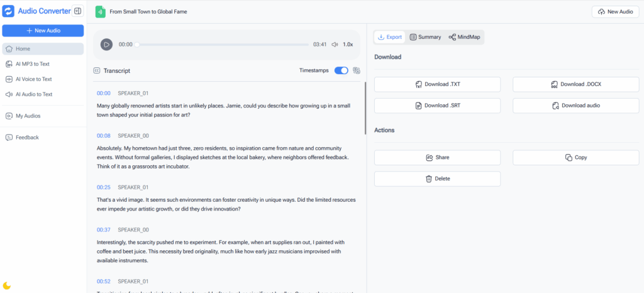
Task: Click SPEAKER_00 label at 00:08
Action: [x=133, y=135]
